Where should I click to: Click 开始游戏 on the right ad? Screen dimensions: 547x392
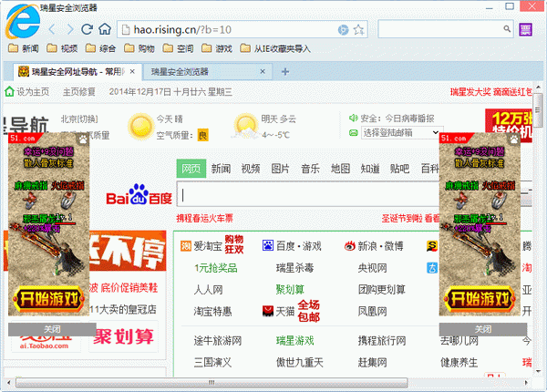pos(480,299)
